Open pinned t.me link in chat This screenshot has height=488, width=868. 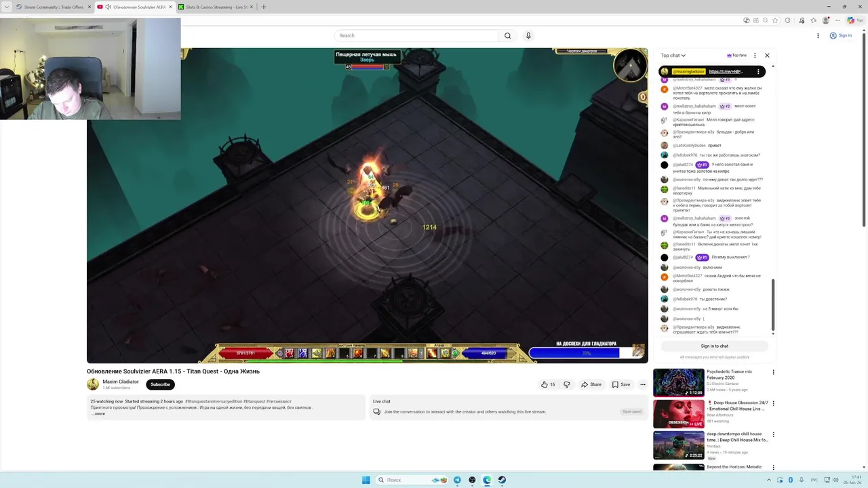[x=726, y=71]
